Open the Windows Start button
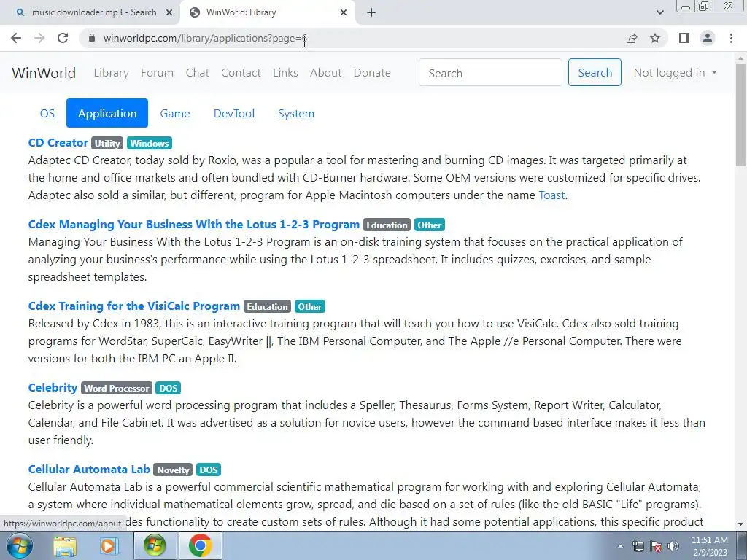Viewport: 747px width, 560px height. (x=20, y=545)
